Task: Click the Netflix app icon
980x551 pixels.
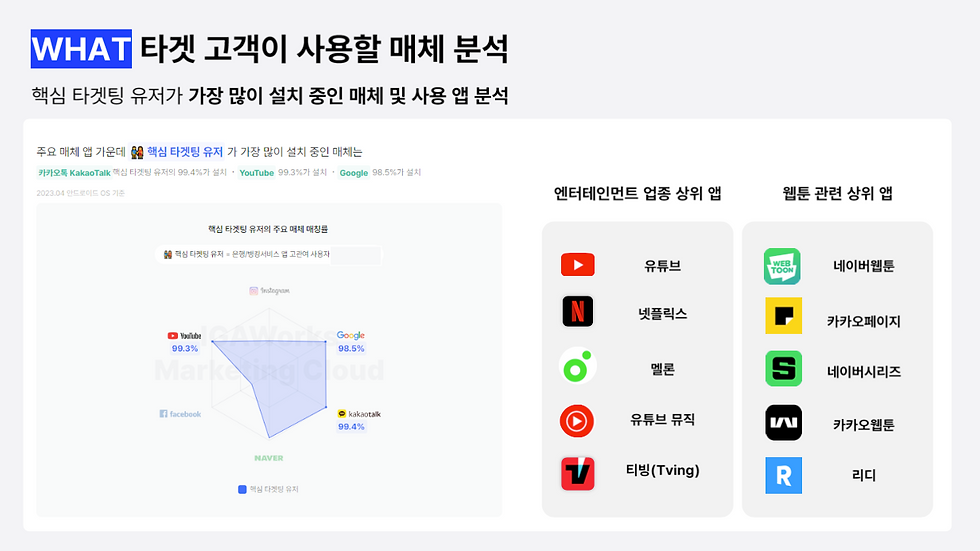Action: (x=578, y=311)
